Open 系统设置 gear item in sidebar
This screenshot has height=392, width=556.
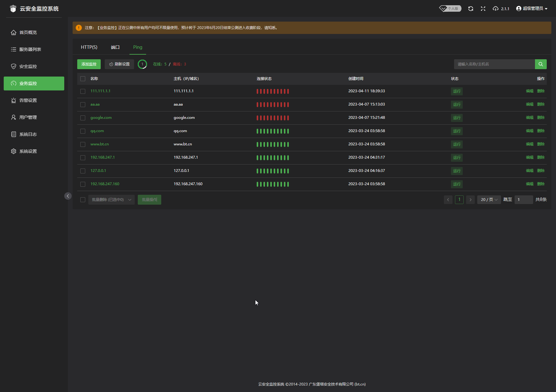(x=28, y=151)
